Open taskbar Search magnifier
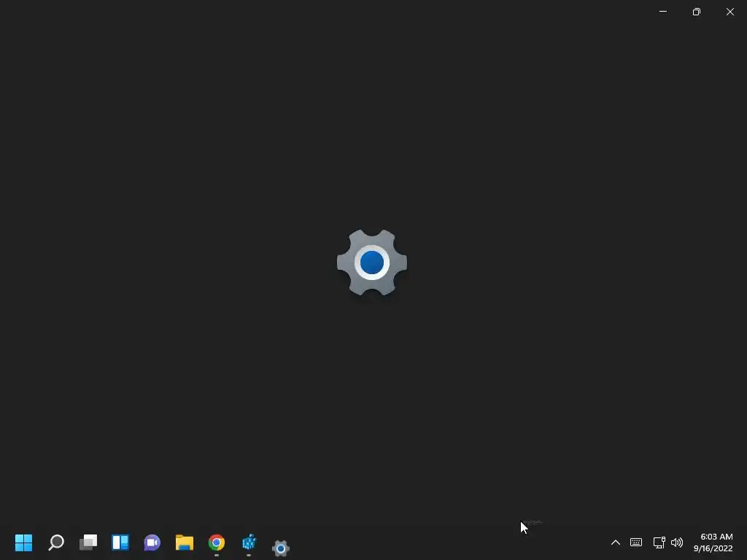 pos(55,542)
